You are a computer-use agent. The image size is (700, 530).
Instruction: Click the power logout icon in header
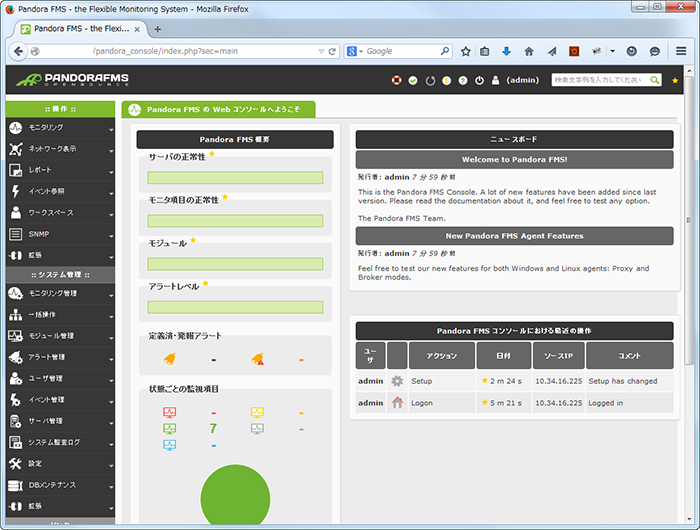click(480, 80)
